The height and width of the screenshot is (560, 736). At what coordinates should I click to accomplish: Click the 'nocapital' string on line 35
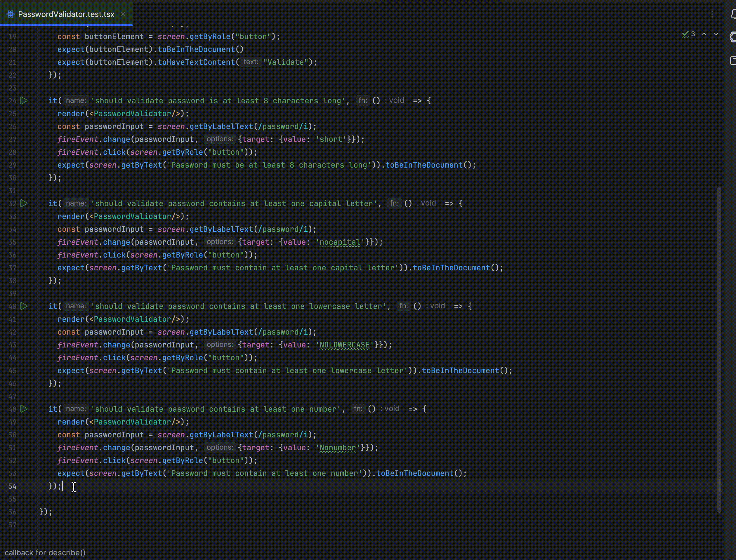click(x=340, y=242)
